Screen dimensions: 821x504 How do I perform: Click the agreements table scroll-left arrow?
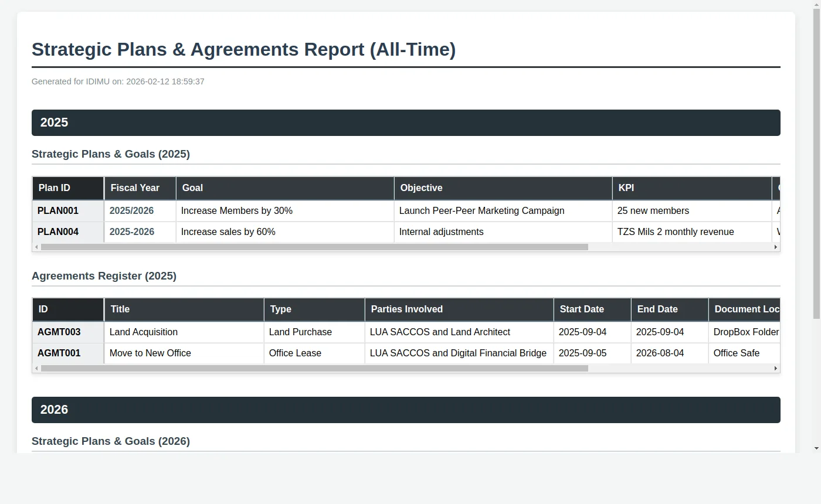click(x=36, y=369)
